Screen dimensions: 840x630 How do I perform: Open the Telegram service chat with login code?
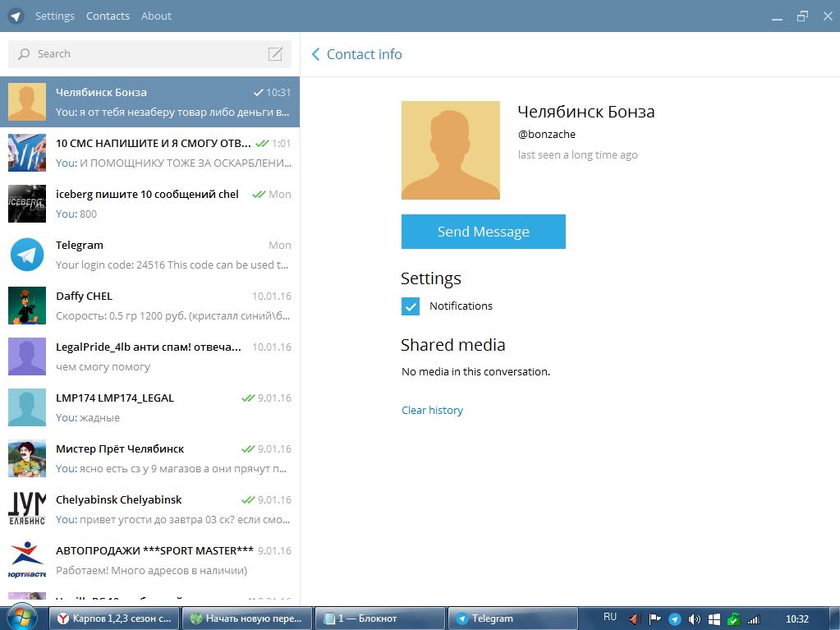tap(150, 255)
